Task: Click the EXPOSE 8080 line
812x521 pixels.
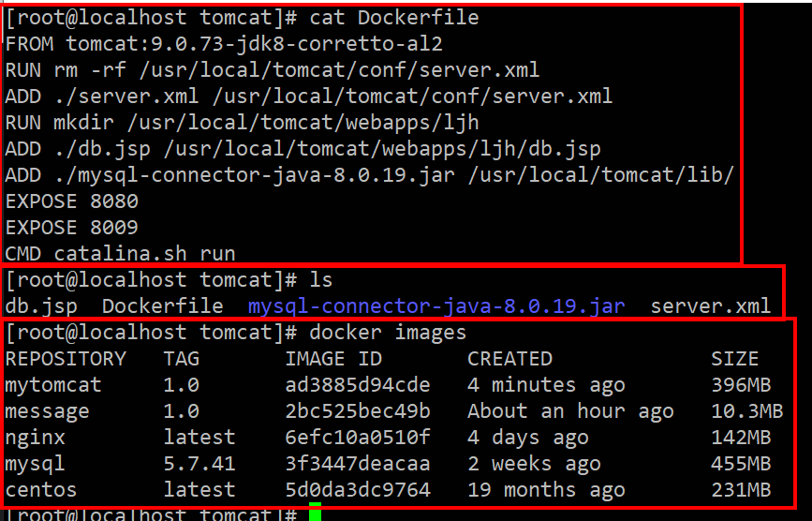Action: [71, 201]
